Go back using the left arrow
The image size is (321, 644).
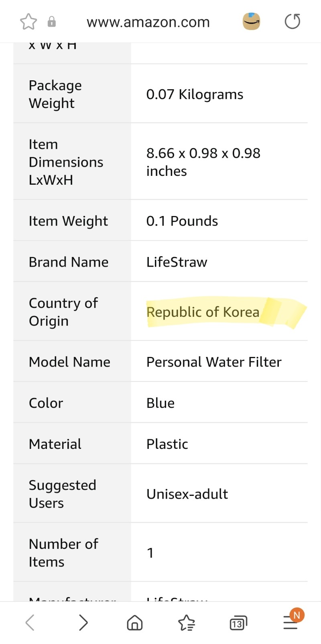pyautogui.click(x=30, y=623)
